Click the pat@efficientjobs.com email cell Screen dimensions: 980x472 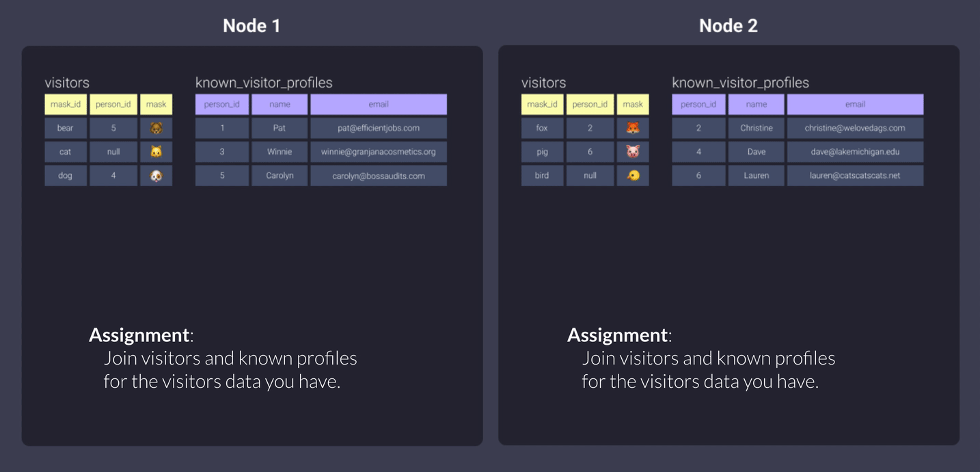[379, 128]
